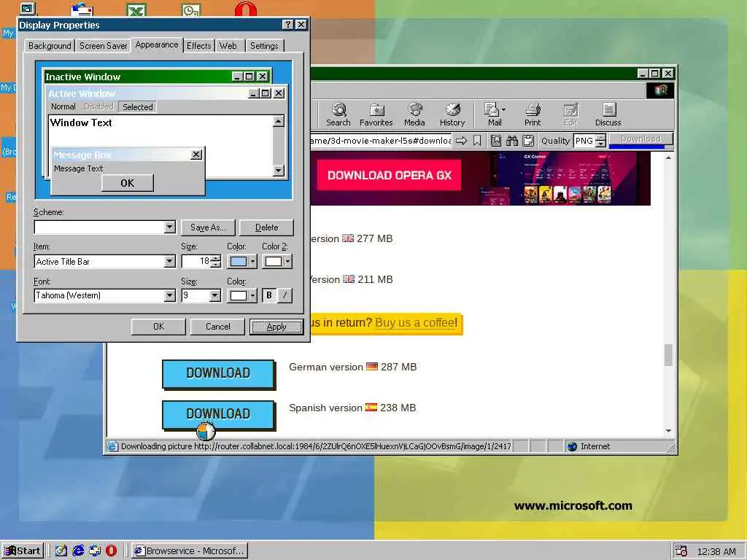Click the Internet zone globe icon
This screenshot has height=560, width=747.
click(572, 446)
